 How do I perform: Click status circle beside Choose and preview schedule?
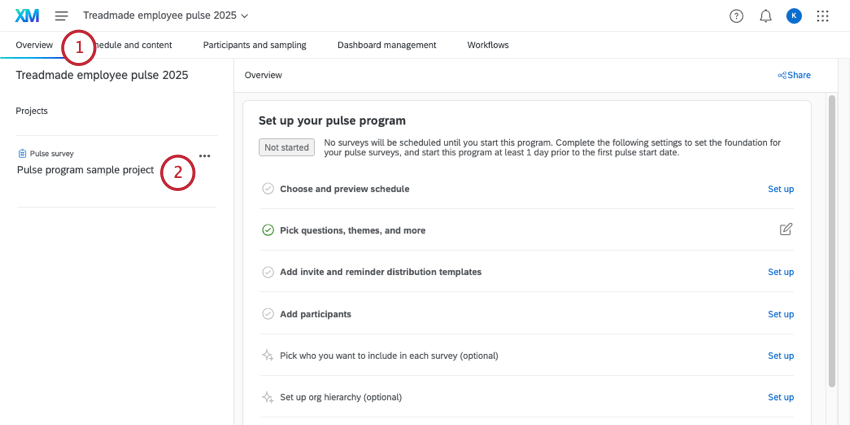point(268,188)
